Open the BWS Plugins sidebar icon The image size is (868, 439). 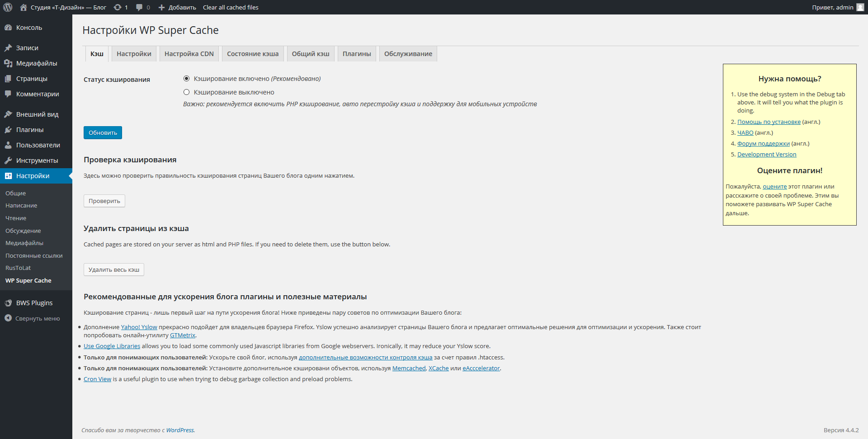point(8,303)
